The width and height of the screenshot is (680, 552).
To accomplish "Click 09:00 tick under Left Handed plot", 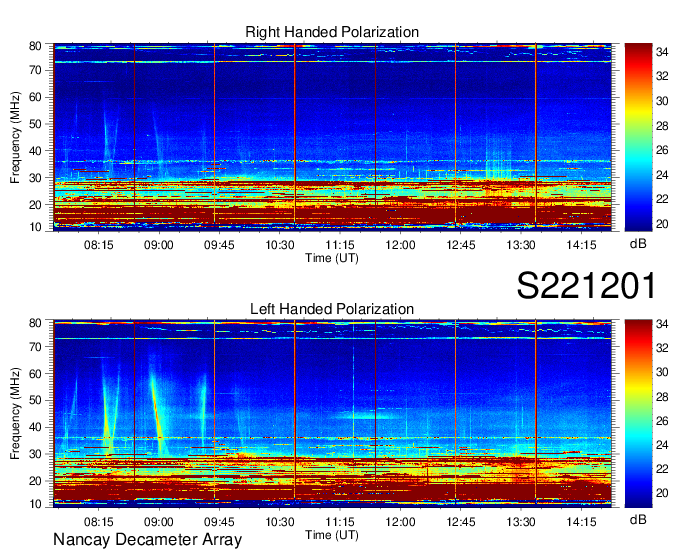I will (159, 522).
